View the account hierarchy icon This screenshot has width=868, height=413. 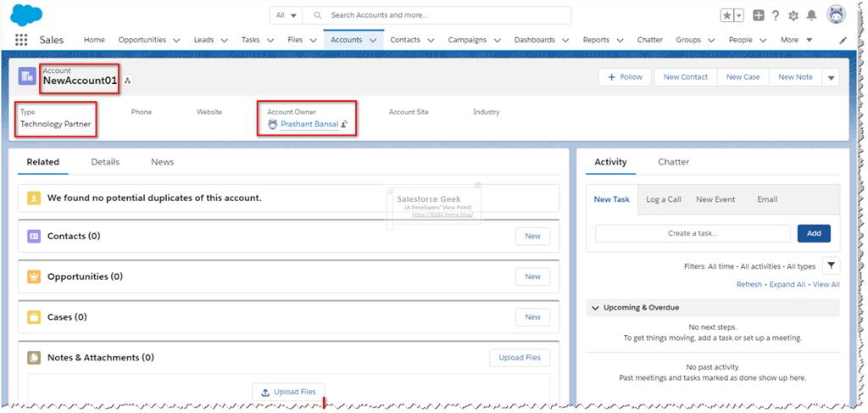point(127,81)
